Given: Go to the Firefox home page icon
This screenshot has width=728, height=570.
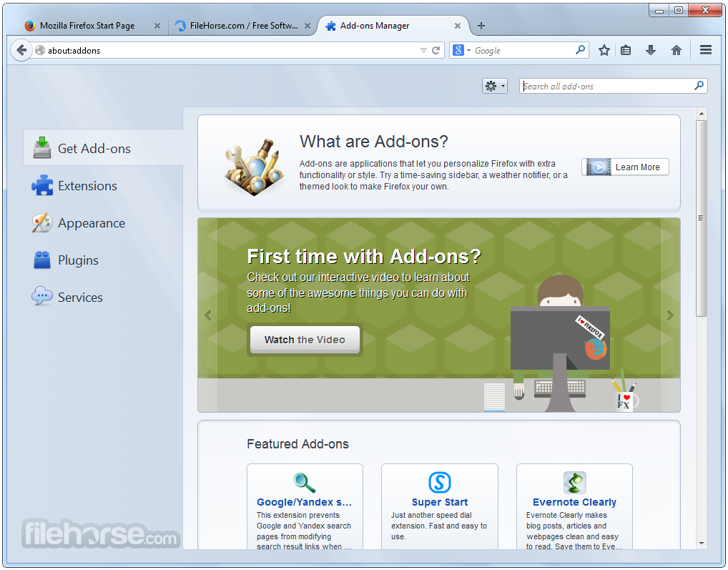Looking at the screenshot, I should [676, 50].
